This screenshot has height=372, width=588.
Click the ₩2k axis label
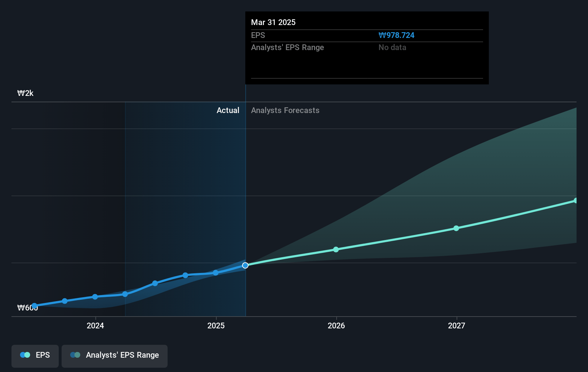[25, 93]
